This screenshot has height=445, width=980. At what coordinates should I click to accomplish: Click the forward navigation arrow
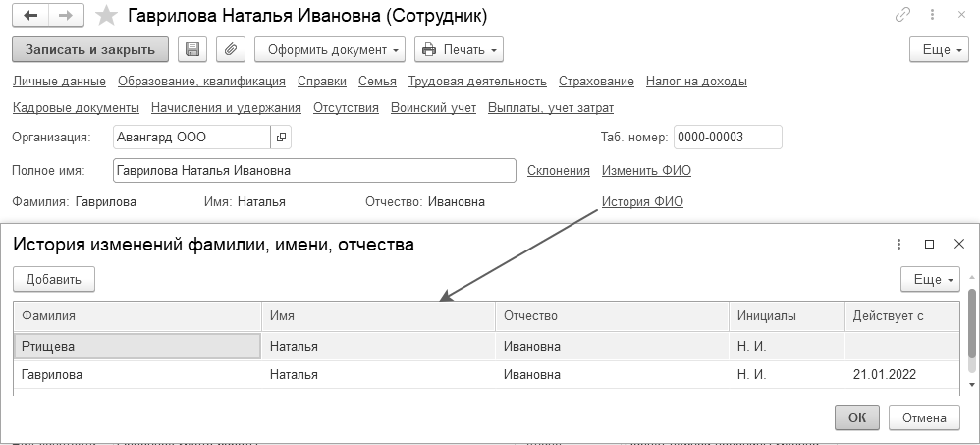[x=66, y=17]
